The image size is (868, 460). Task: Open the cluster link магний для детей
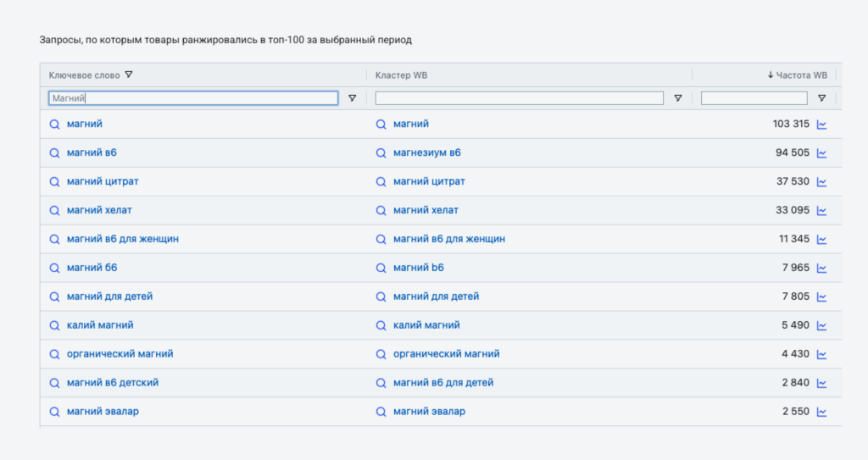[436, 297]
